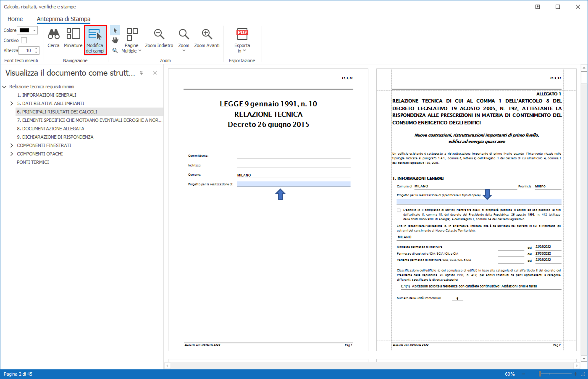Image resolution: width=588 pixels, height=379 pixels.
Task: Click the 60% zoom percentage in the status bar
Action: click(x=510, y=374)
